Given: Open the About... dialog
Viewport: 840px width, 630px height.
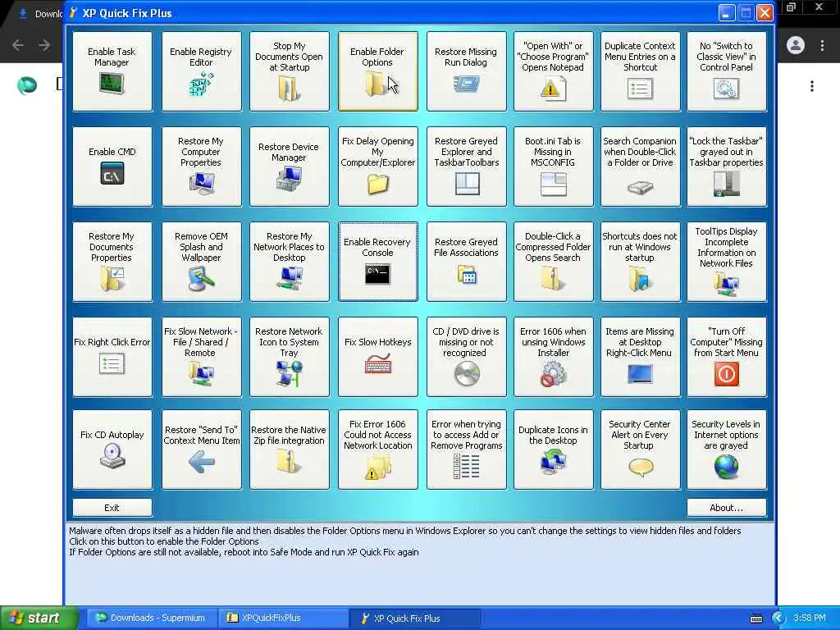Looking at the screenshot, I should click(x=727, y=507).
